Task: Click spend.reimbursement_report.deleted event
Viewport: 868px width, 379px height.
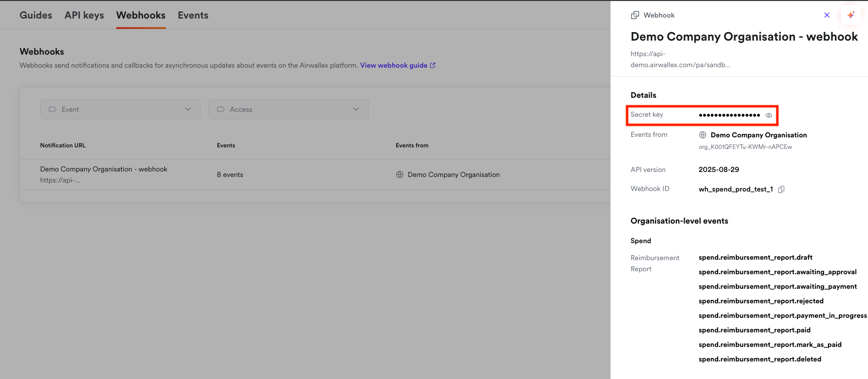Action: click(760, 359)
